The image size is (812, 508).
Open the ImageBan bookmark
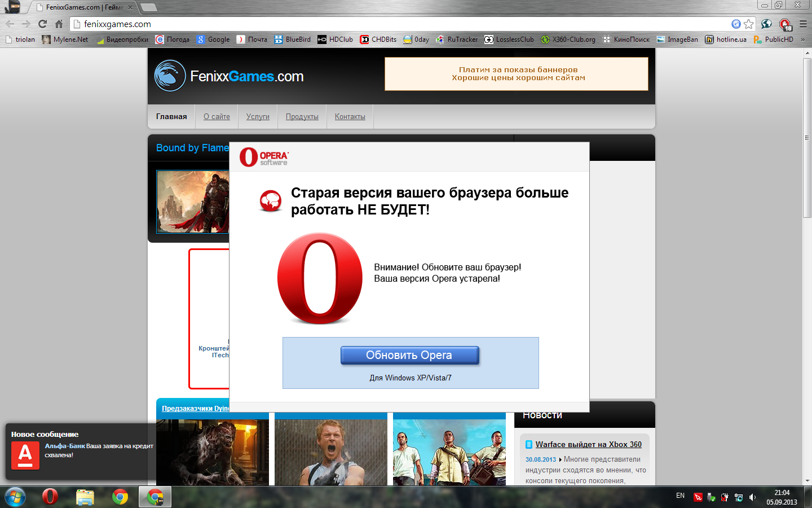pos(677,40)
